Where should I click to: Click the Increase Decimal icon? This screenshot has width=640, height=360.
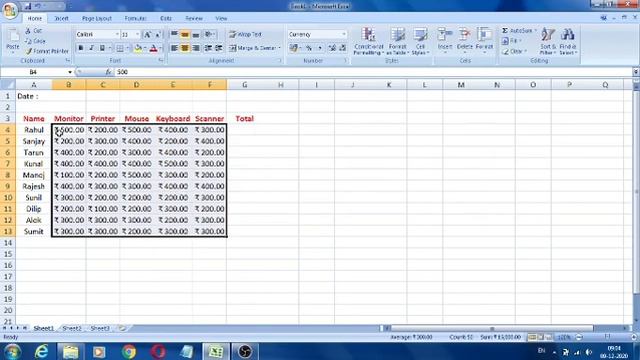tap(332, 49)
